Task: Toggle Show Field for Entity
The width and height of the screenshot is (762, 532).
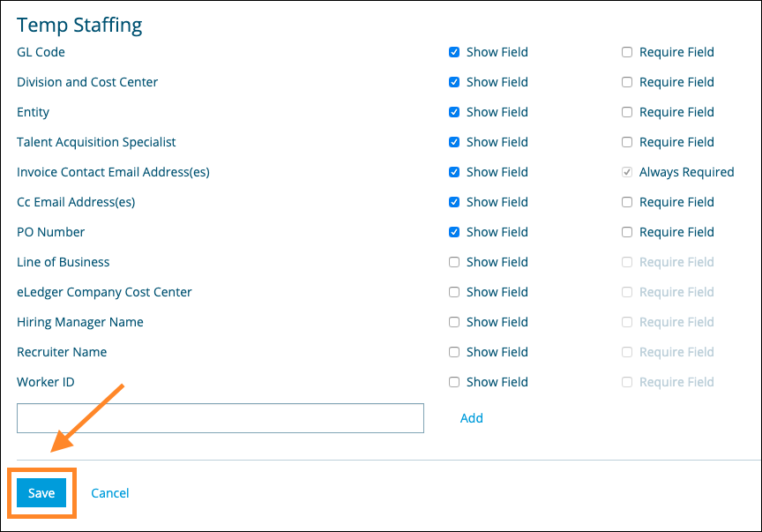Action: tap(454, 112)
